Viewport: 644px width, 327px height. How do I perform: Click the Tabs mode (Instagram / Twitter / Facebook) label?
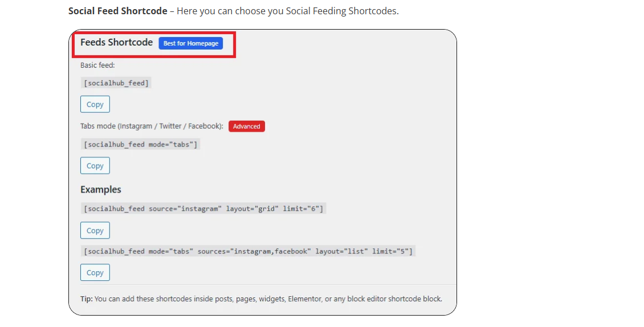click(x=152, y=126)
